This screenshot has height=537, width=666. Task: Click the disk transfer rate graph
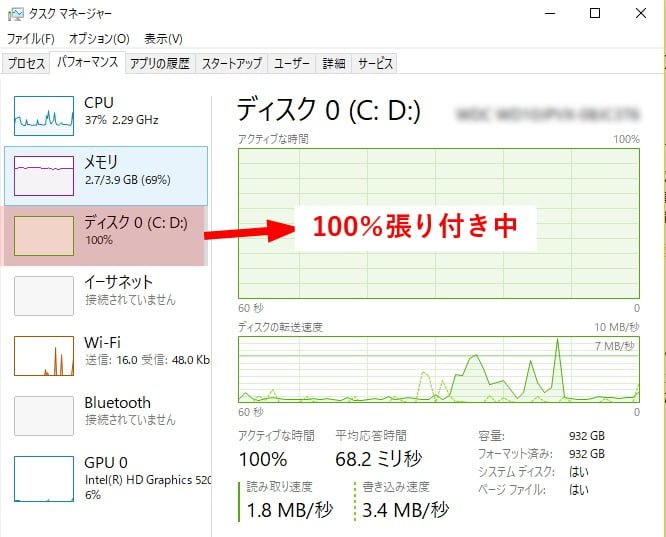coord(438,369)
